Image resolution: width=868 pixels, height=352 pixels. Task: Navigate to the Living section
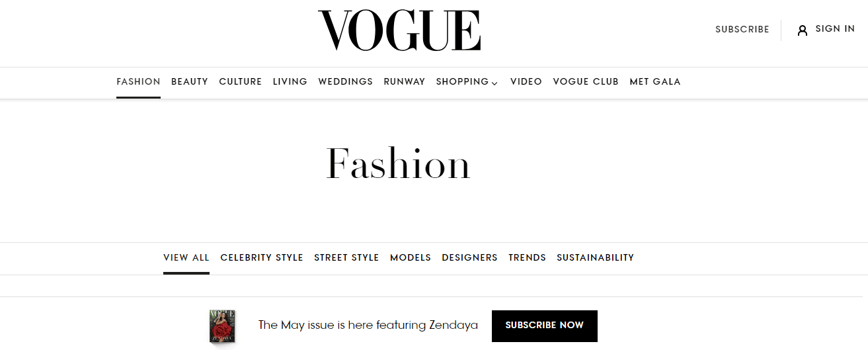coord(290,82)
